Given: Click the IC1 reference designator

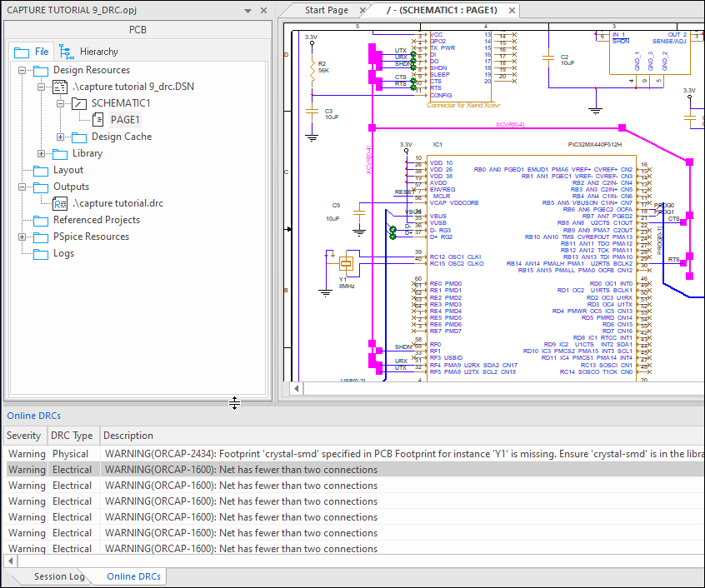Looking at the screenshot, I should 437,145.
